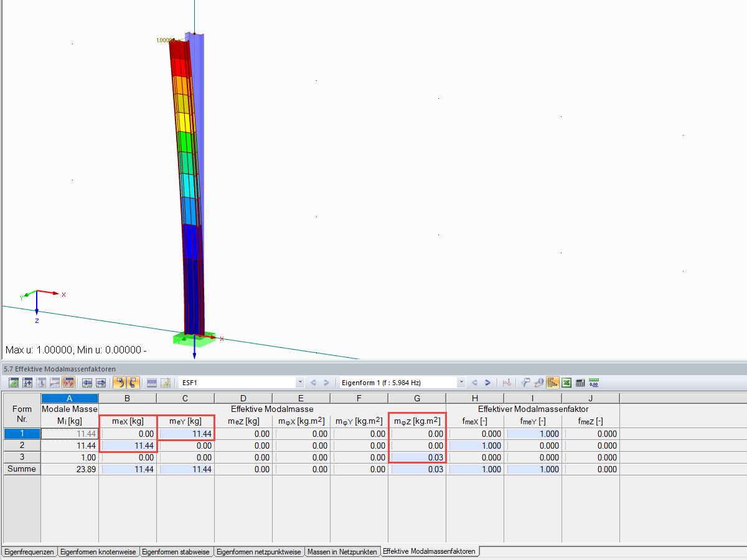Open the Massen in Netzpunkten tab
This screenshot has width=747, height=560.
[x=342, y=551]
